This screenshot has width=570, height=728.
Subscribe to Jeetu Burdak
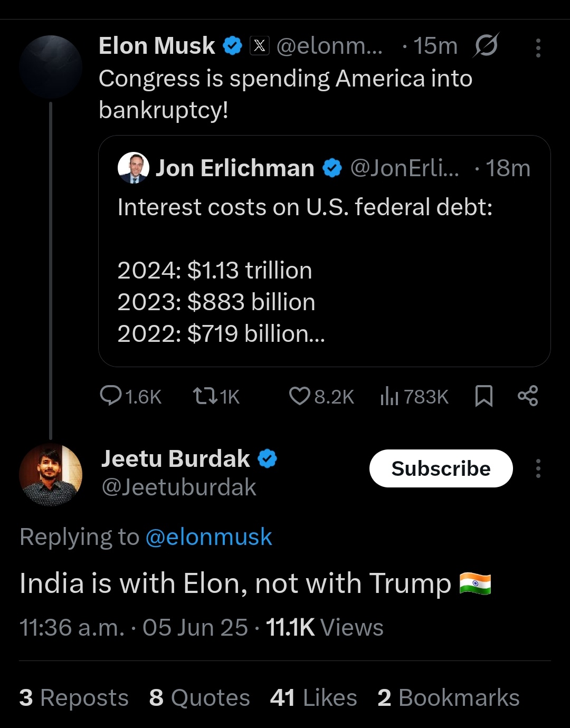[441, 468]
